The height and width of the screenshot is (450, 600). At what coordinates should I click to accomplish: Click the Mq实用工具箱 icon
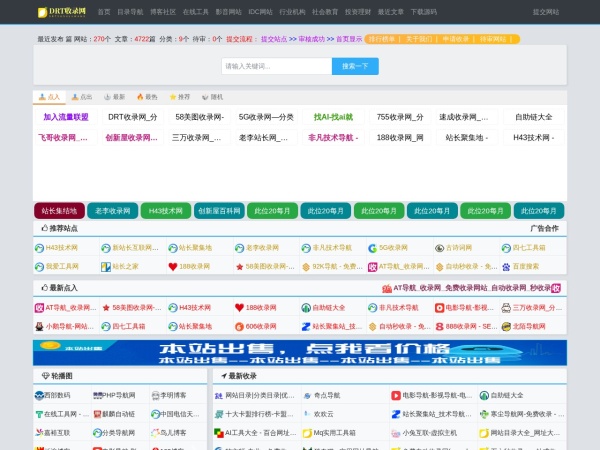click(307, 433)
